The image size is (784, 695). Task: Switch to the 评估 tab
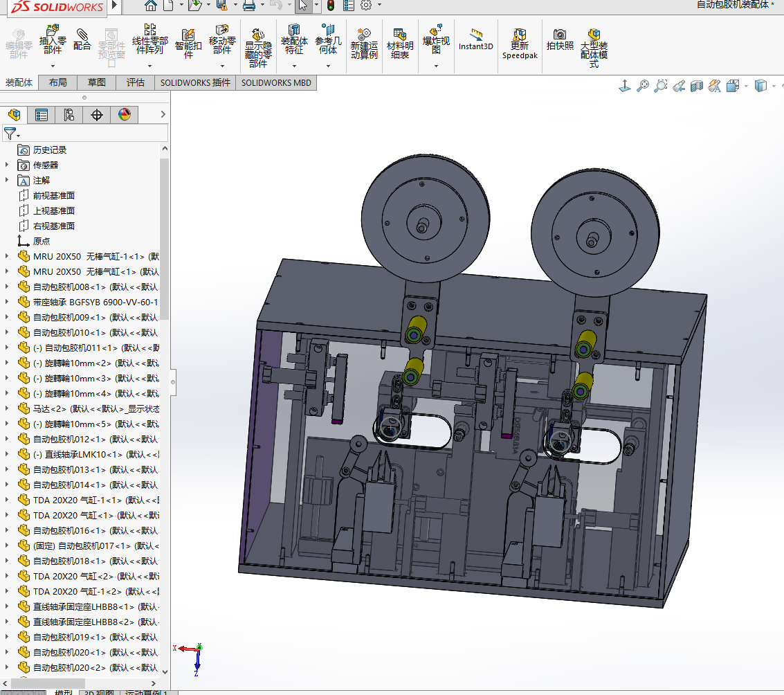136,82
